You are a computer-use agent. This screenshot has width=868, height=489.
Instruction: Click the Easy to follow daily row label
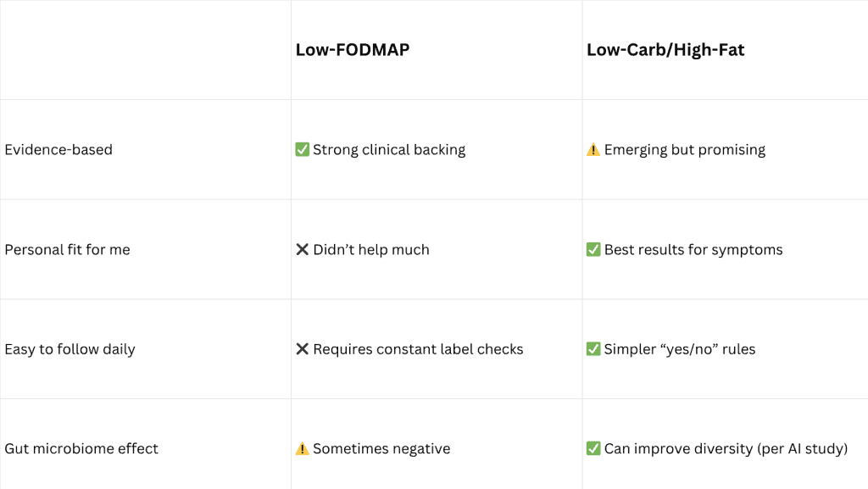tap(70, 349)
